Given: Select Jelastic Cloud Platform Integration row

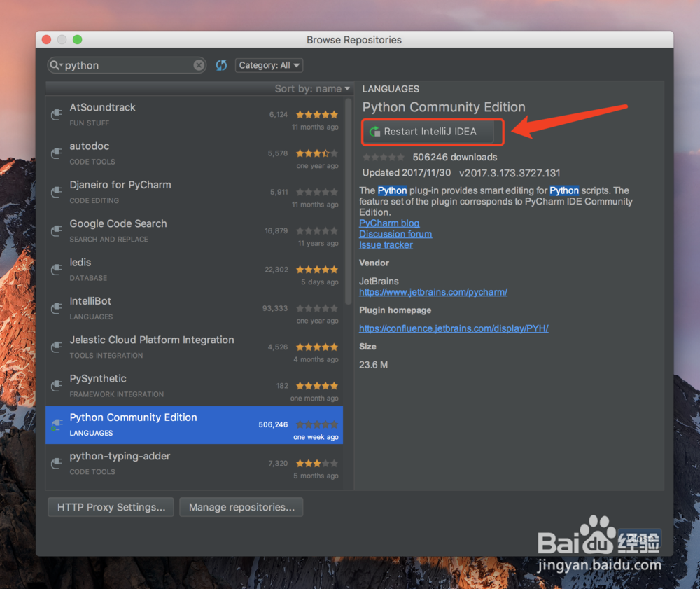Looking at the screenshot, I should click(x=194, y=347).
